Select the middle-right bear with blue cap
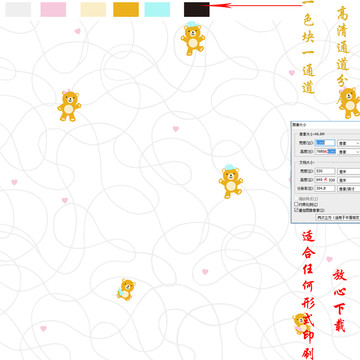 (x=231, y=181)
